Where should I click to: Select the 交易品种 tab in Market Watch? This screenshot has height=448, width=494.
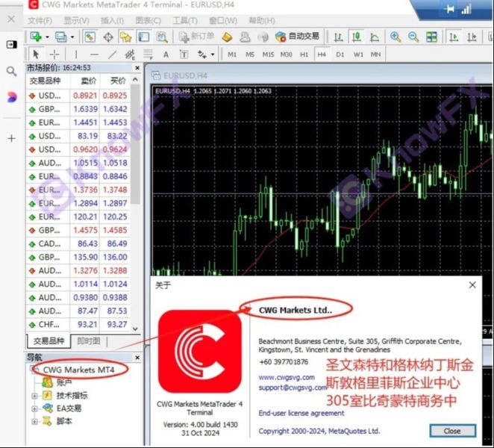click(x=49, y=340)
